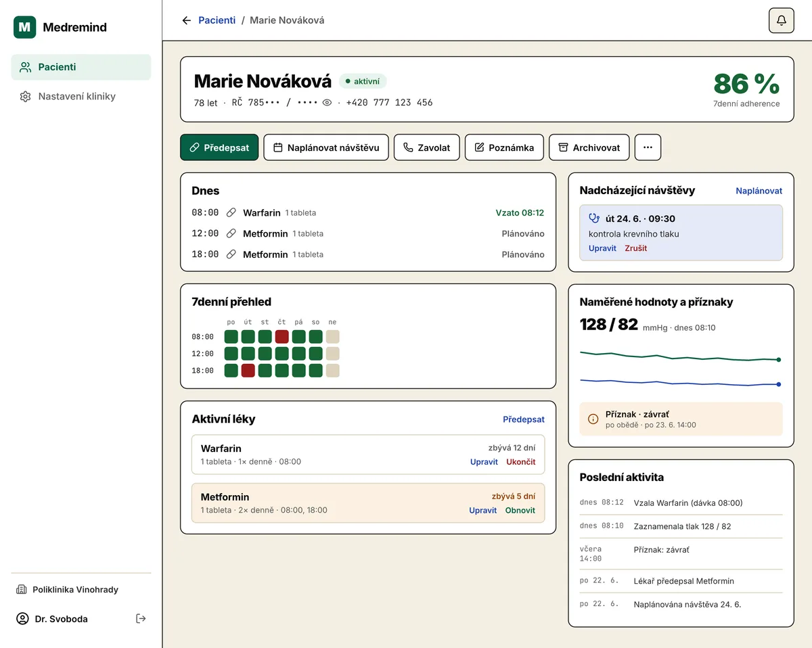Image resolution: width=812 pixels, height=648 pixels.
Task: Click the Vzato 08:12 status text
Action: point(520,212)
